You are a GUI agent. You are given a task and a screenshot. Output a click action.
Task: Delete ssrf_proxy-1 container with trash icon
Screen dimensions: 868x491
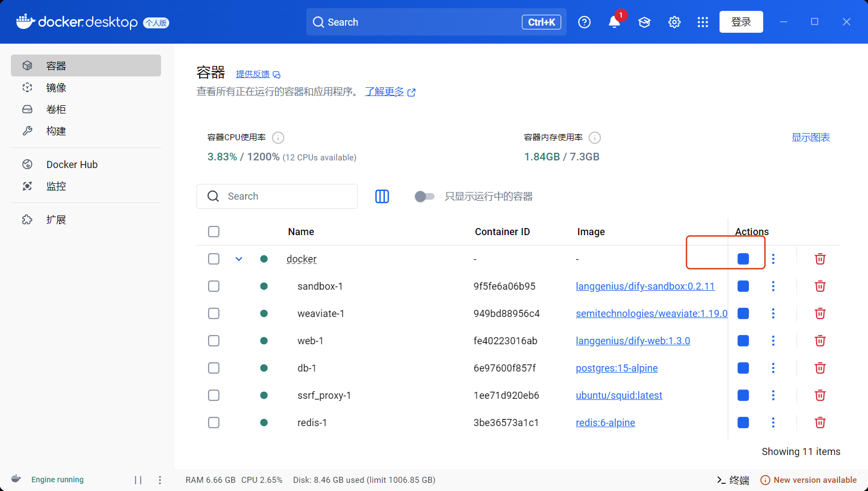click(820, 396)
